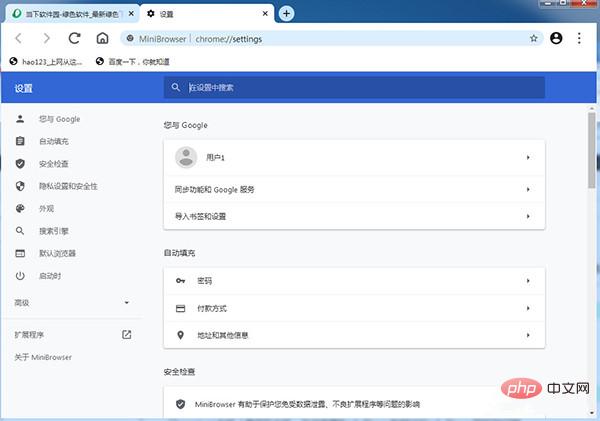600x421 pixels.
Task: Close the 当下软件园 tab
Action: [131, 14]
